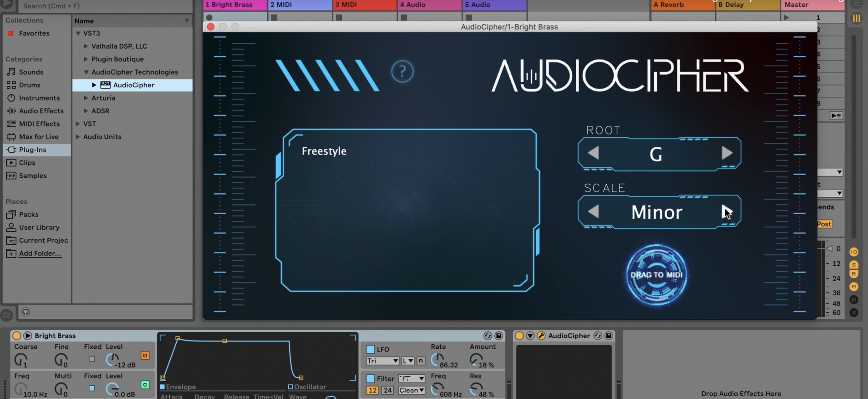Expand Valhalla DSP, LLC folder
The width and height of the screenshot is (868, 399).
(86, 46)
